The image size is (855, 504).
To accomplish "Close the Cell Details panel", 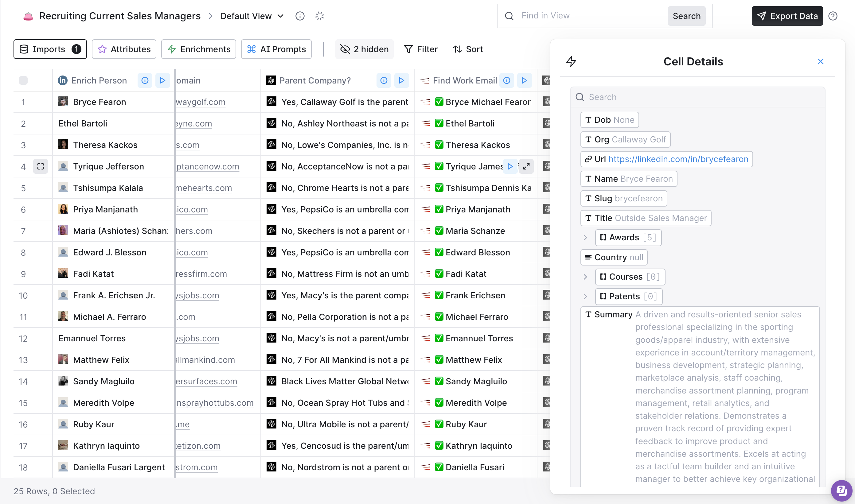I will coord(820,61).
